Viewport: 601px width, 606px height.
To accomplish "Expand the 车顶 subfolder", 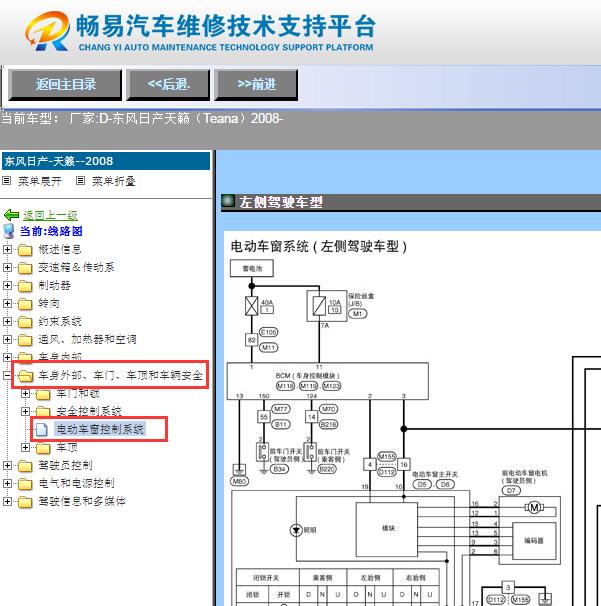I will pos(26,447).
